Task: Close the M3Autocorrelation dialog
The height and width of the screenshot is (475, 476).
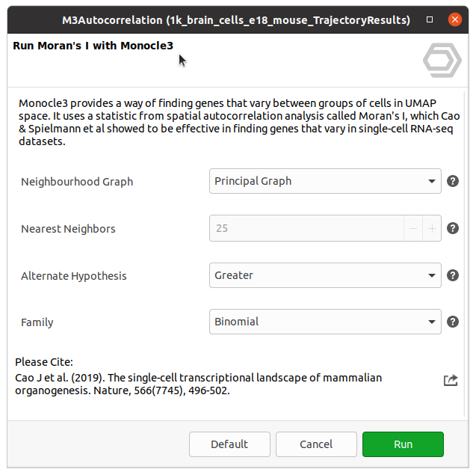Action: tap(453, 19)
